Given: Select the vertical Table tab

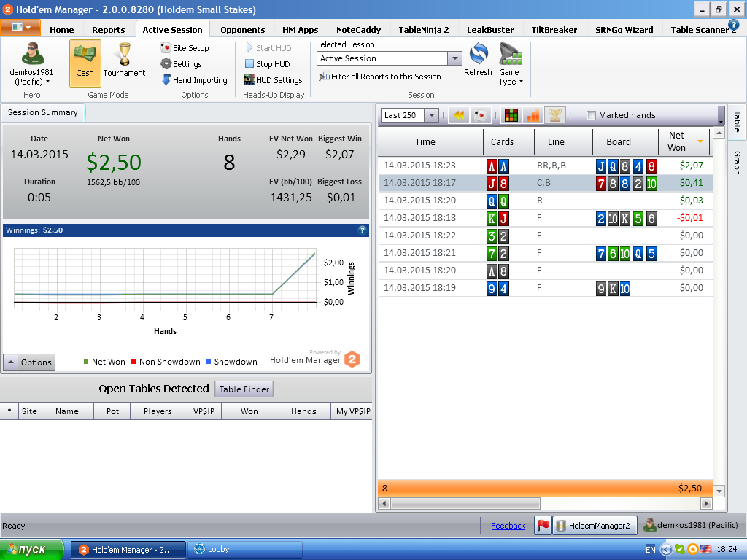Looking at the screenshot, I should 737,122.
